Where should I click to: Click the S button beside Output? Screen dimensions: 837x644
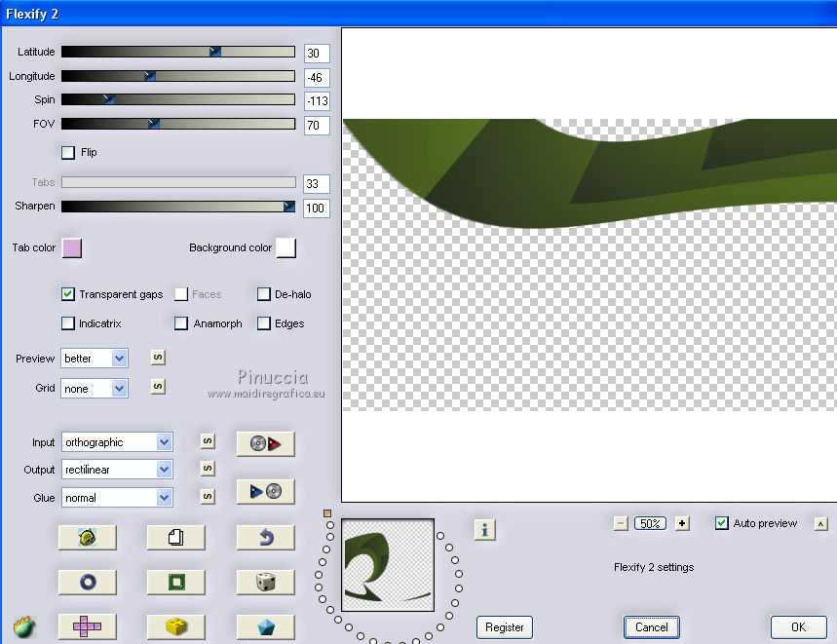208,469
